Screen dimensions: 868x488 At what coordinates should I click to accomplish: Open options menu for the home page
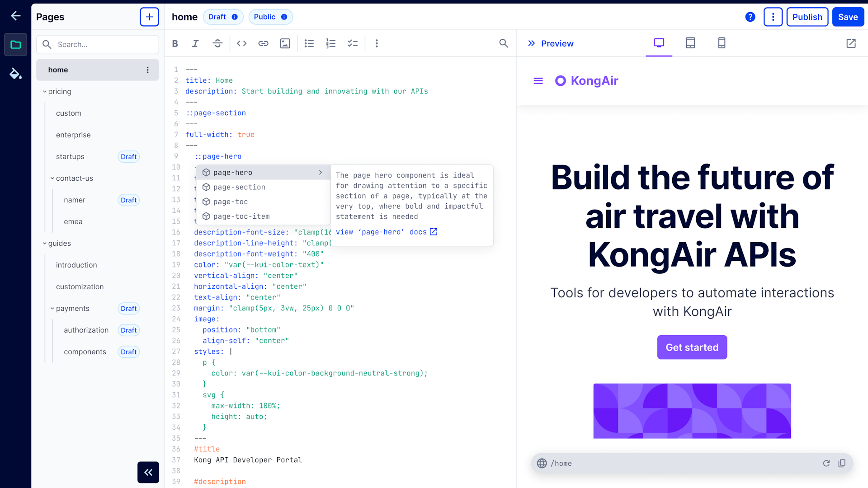point(148,70)
